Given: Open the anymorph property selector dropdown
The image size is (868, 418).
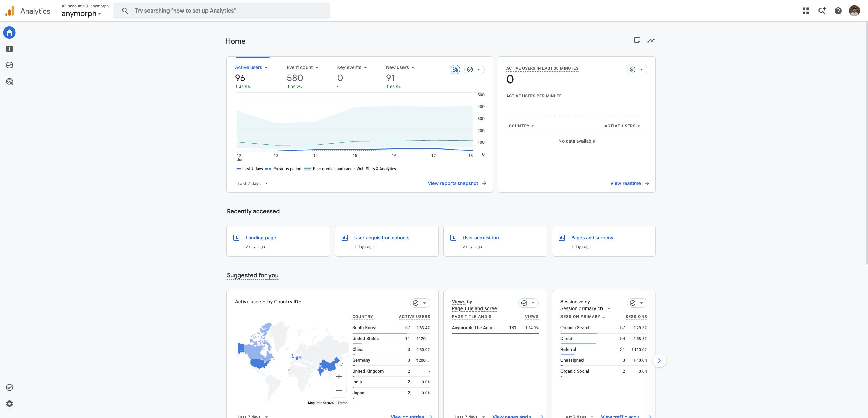Looking at the screenshot, I should click(81, 14).
